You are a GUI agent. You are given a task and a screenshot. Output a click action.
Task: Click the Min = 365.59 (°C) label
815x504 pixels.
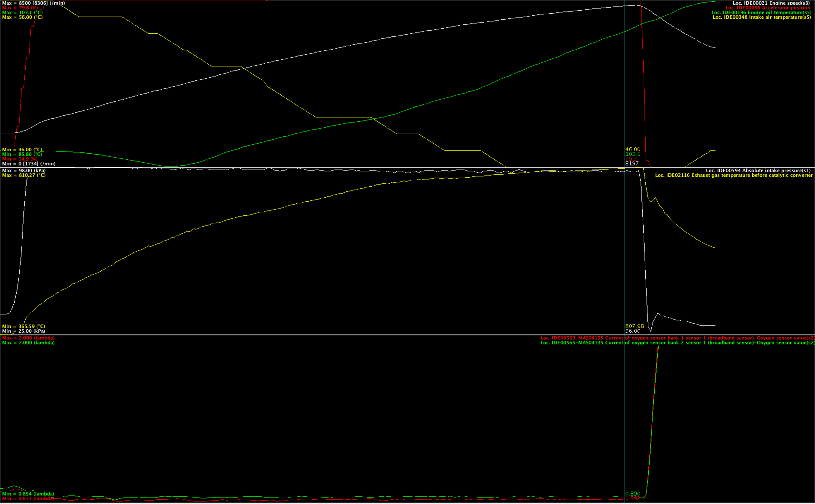[23, 326]
